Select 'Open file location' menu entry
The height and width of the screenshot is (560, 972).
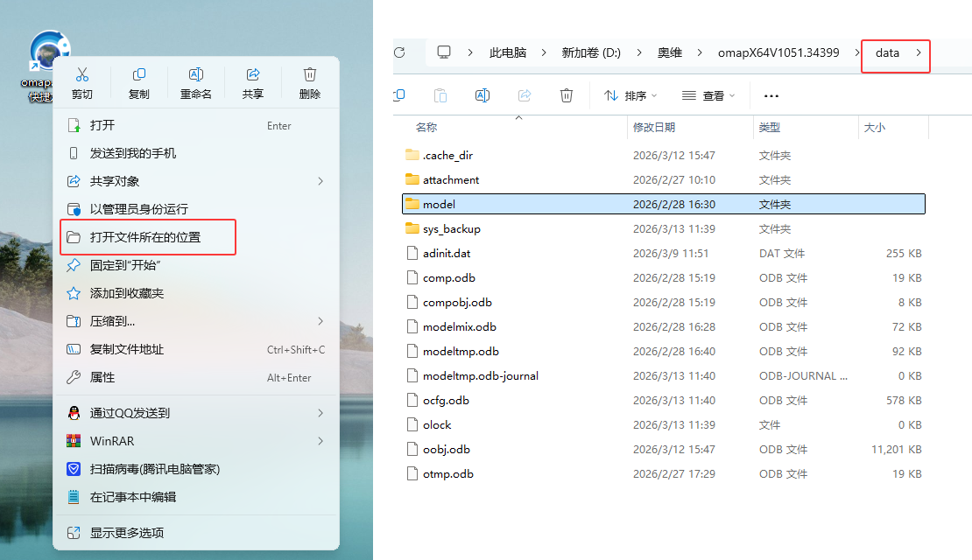145,237
